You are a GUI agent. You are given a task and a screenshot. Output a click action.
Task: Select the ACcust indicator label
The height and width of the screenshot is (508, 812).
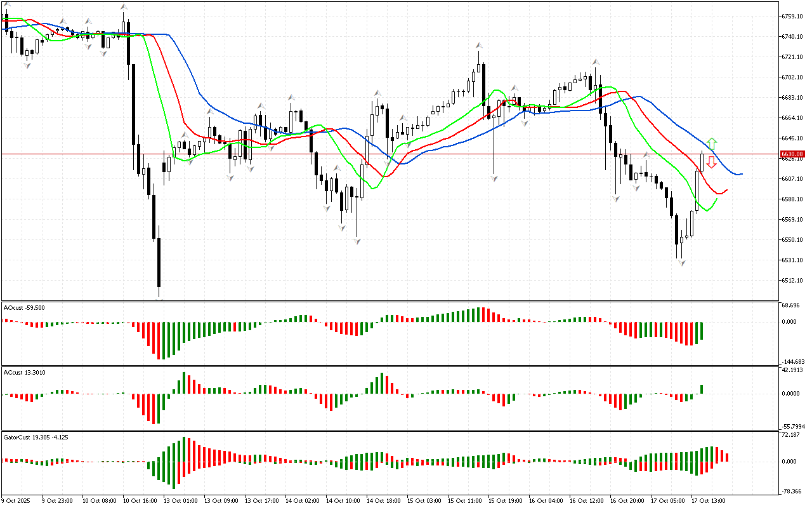23,372
